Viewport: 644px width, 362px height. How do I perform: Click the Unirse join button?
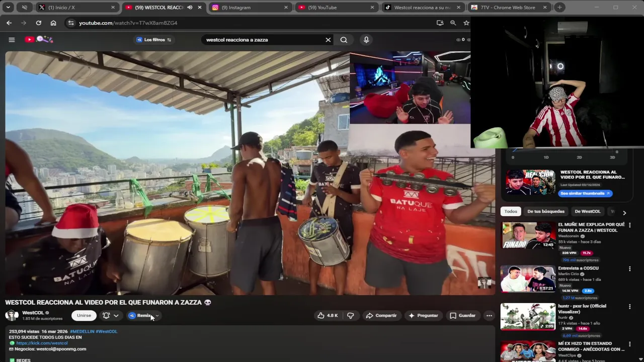84,315
